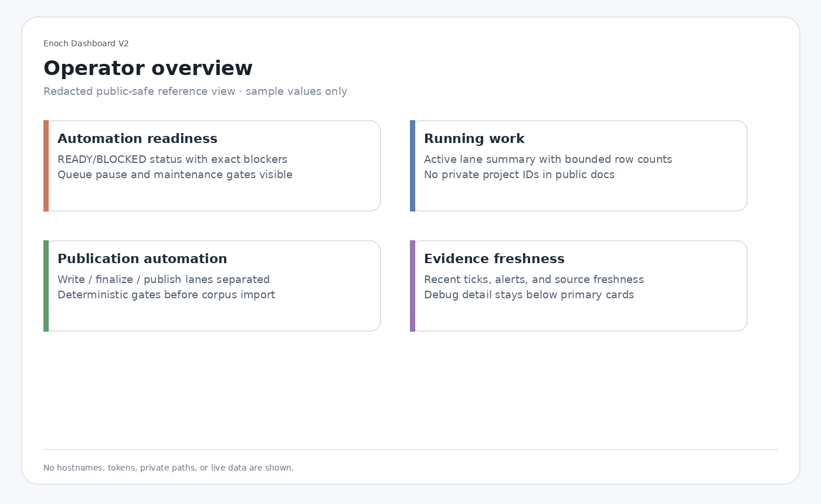
Task: Open the Evidence freshness card
Action: click(579, 286)
